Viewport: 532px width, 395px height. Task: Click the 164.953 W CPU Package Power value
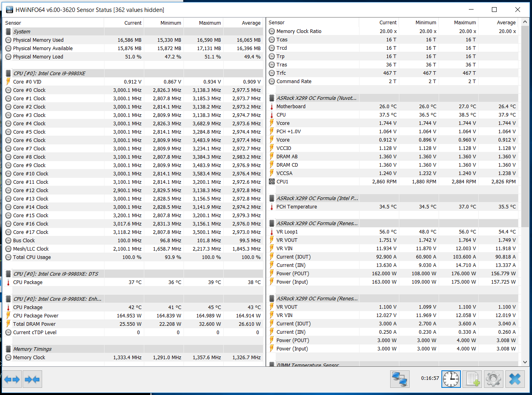tap(129, 315)
